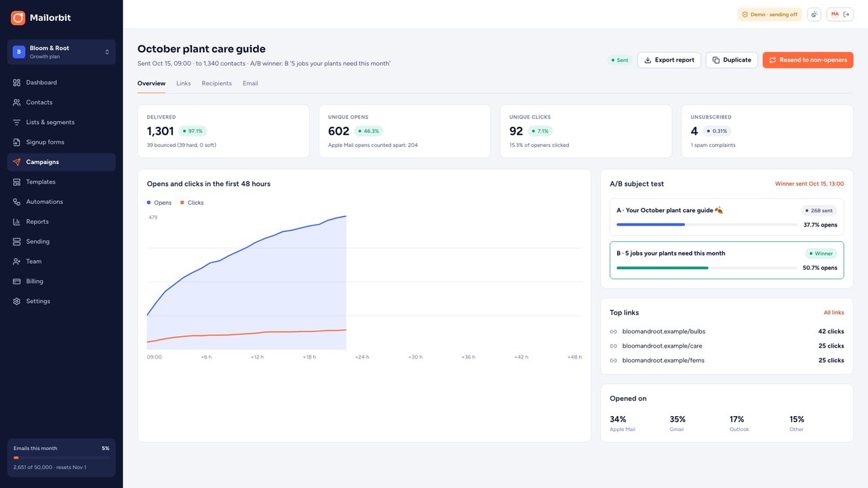The width and height of the screenshot is (868, 488).
Task: Open Dashboard from the sidebar
Action: click(x=61, y=83)
